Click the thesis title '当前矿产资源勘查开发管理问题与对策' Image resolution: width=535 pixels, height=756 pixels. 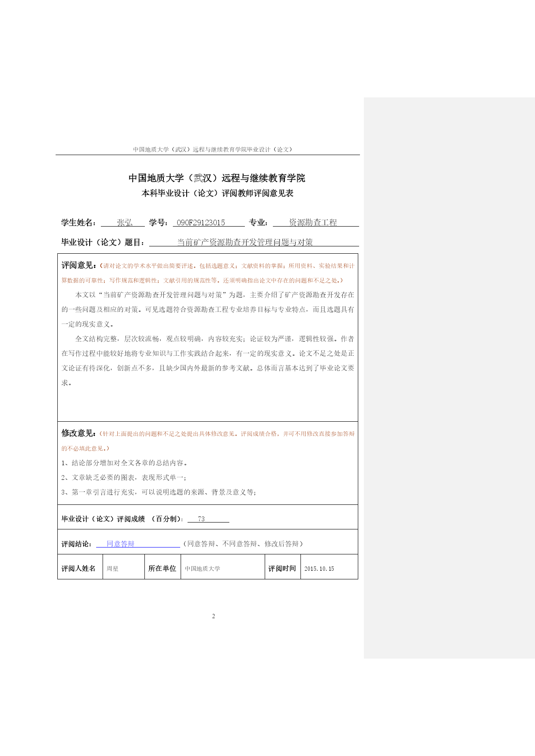coord(245,243)
